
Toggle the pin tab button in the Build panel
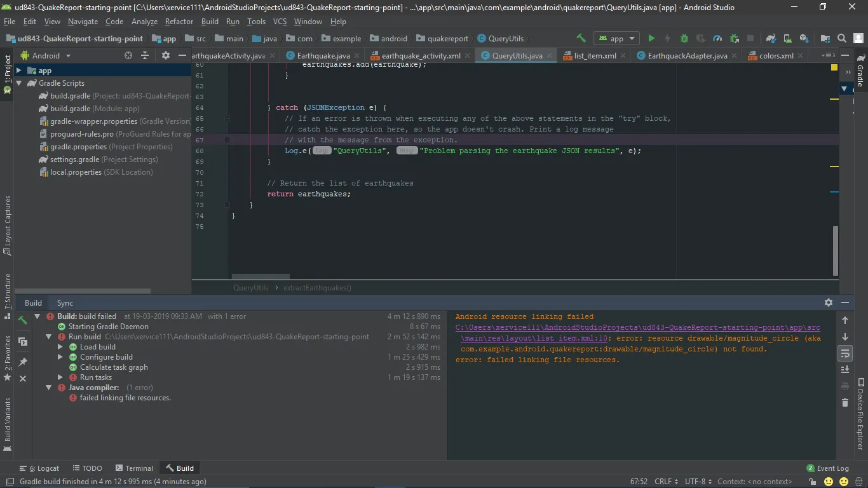23,362
